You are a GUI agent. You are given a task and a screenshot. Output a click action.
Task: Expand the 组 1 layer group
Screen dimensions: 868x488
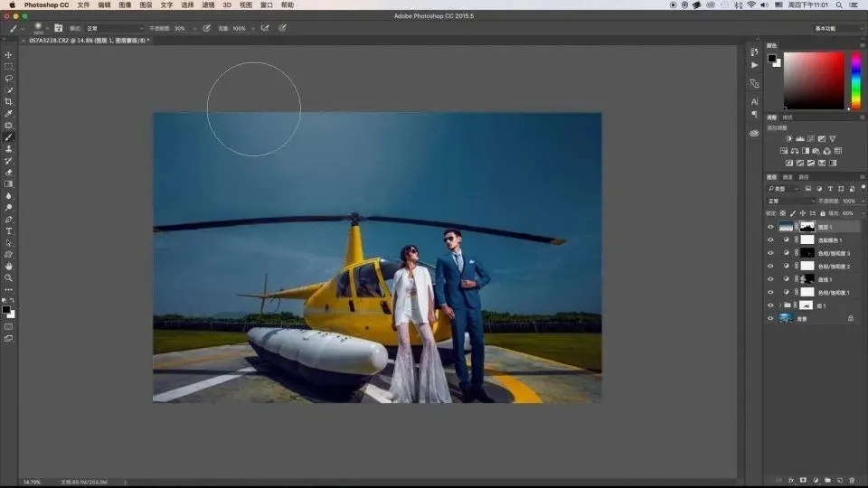(779, 305)
